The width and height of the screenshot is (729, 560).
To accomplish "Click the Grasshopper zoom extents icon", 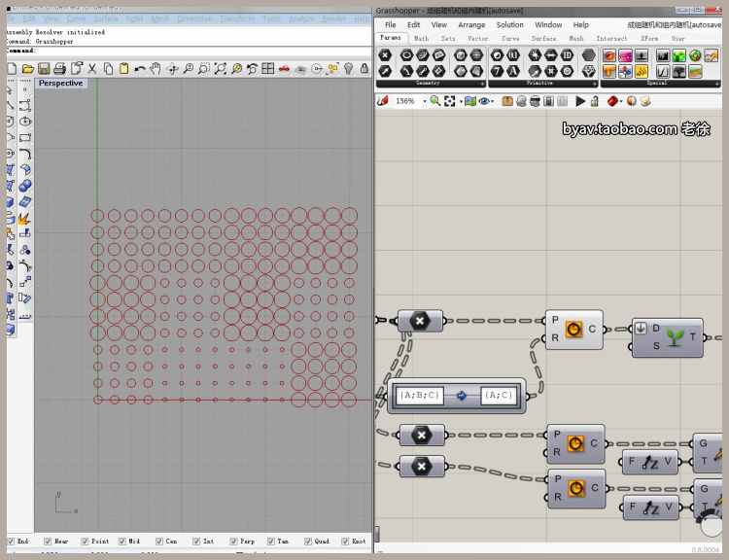I will coord(450,101).
